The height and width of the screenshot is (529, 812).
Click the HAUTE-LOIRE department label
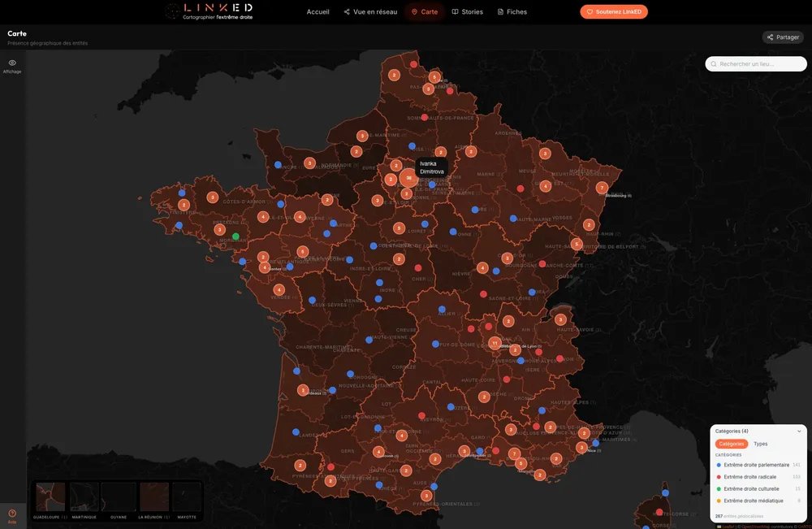(x=477, y=379)
